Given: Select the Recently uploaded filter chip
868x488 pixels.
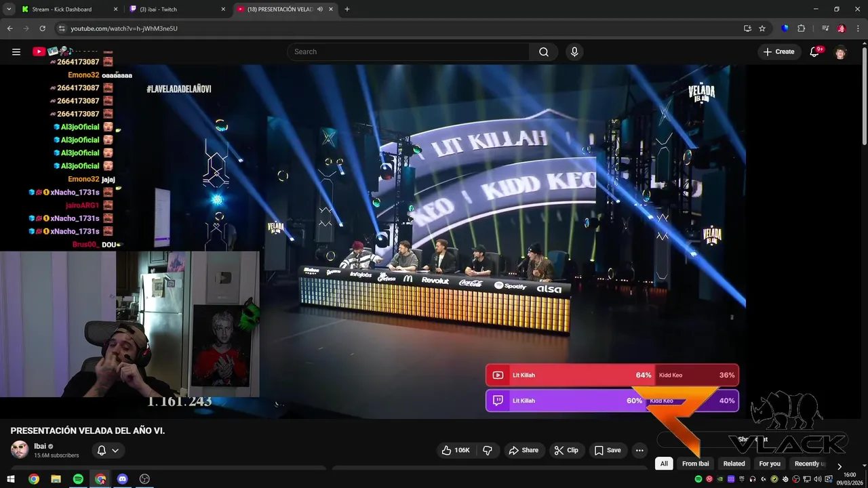Looking at the screenshot, I should [x=810, y=464].
